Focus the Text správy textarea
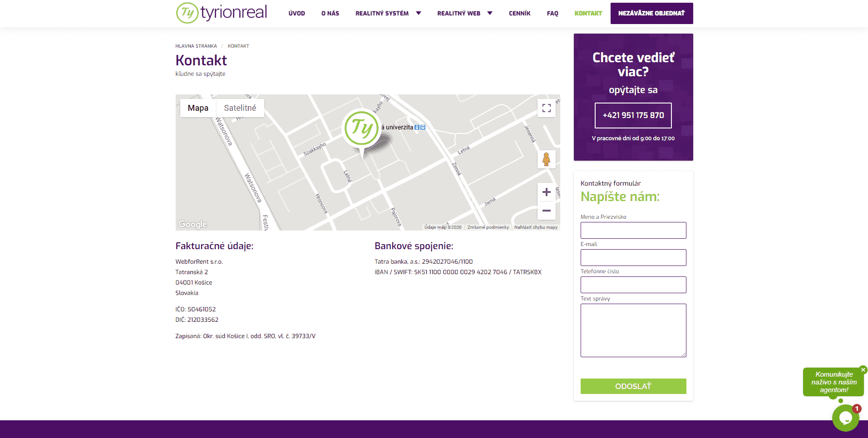This screenshot has width=868, height=438. tap(633, 330)
